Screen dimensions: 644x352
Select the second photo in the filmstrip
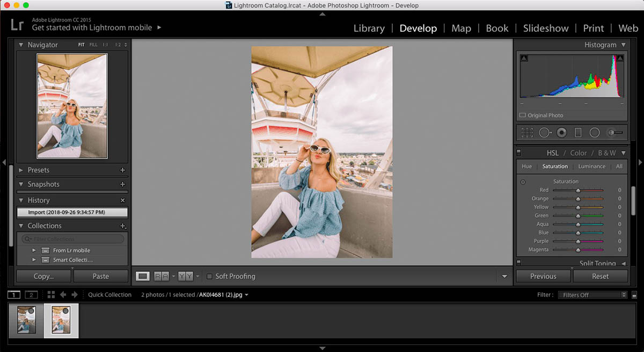tap(61, 321)
